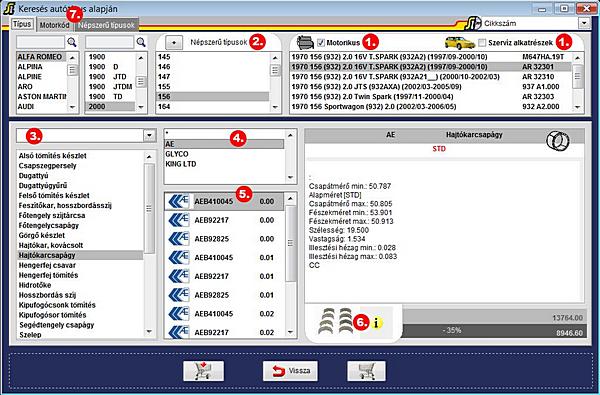600x395 pixels.
Task: Click the AE logo of AEB410045 0.02 row
Action: click(x=179, y=314)
